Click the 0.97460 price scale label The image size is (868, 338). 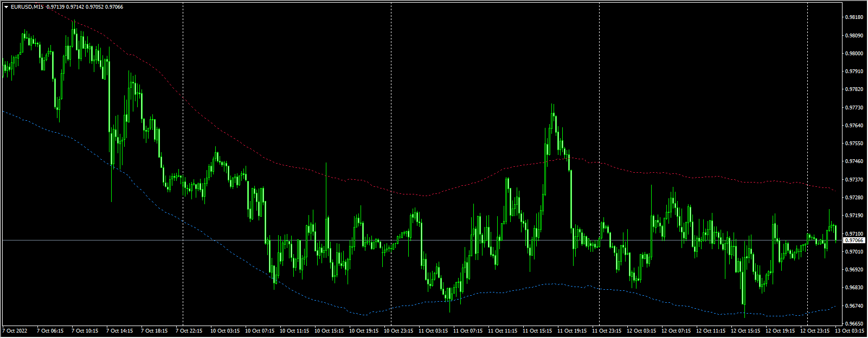854,161
